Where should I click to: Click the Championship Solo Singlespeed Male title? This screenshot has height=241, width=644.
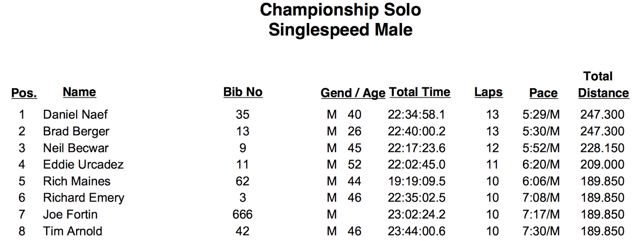click(x=340, y=20)
